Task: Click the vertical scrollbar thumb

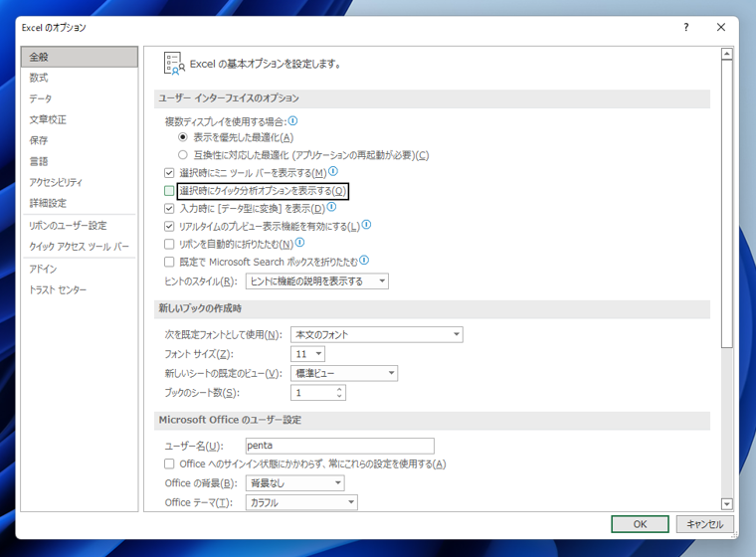Action: (x=727, y=204)
